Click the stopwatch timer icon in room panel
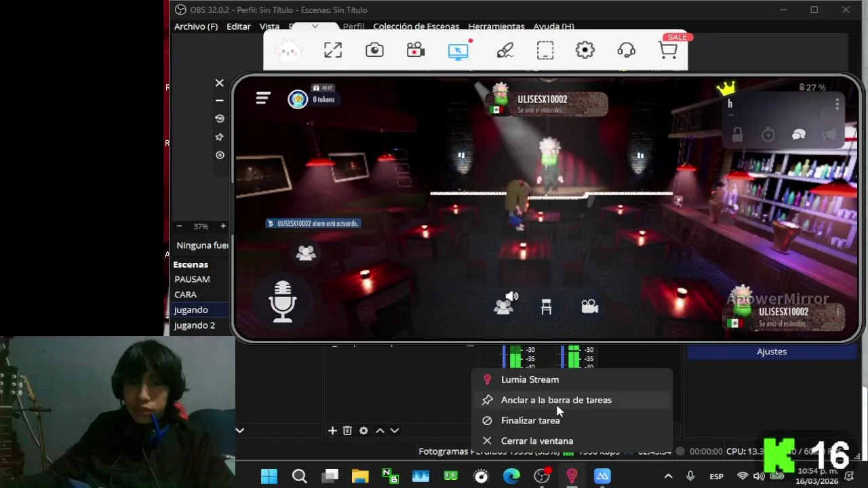868x488 pixels. (768, 135)
